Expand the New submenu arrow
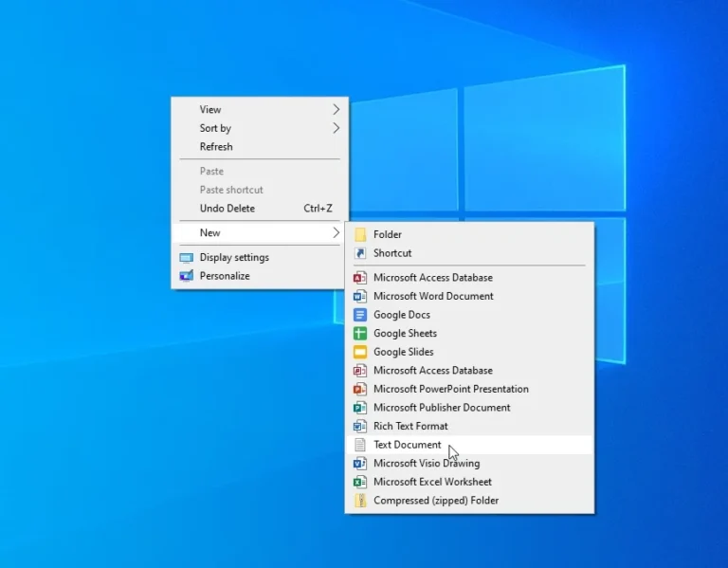Viewport: 728px width, 568px height. (x=337, y=232)
